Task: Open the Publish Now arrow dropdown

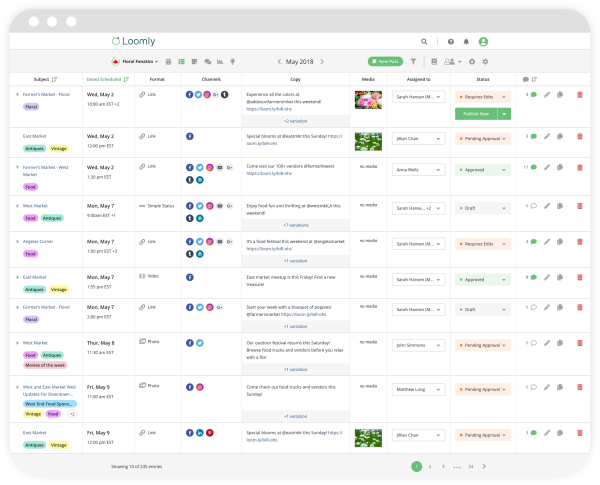Action: pyautogui.click(x=504, y=114)
